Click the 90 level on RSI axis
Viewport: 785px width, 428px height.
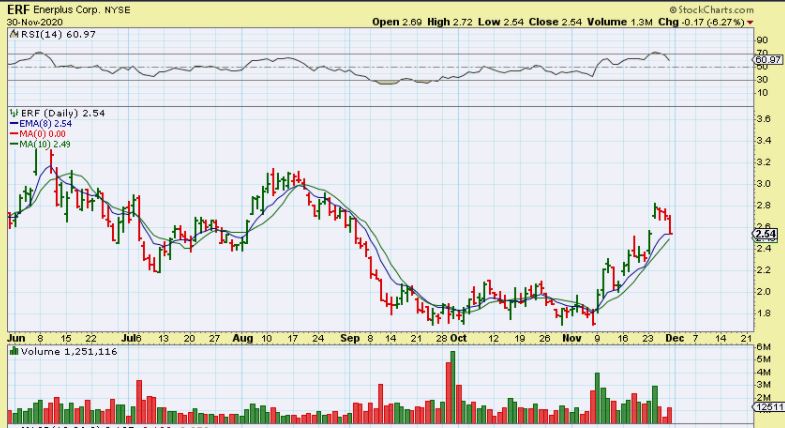coord(762,41)
